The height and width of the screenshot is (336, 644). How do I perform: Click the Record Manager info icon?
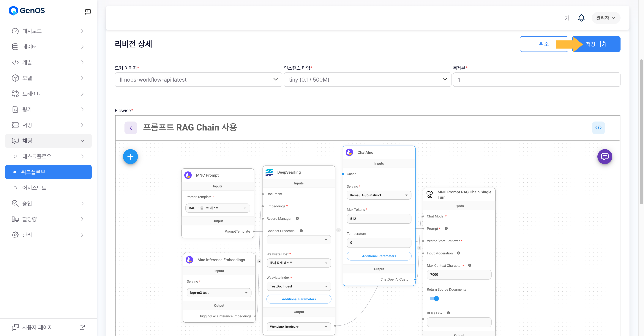(297, 218)
